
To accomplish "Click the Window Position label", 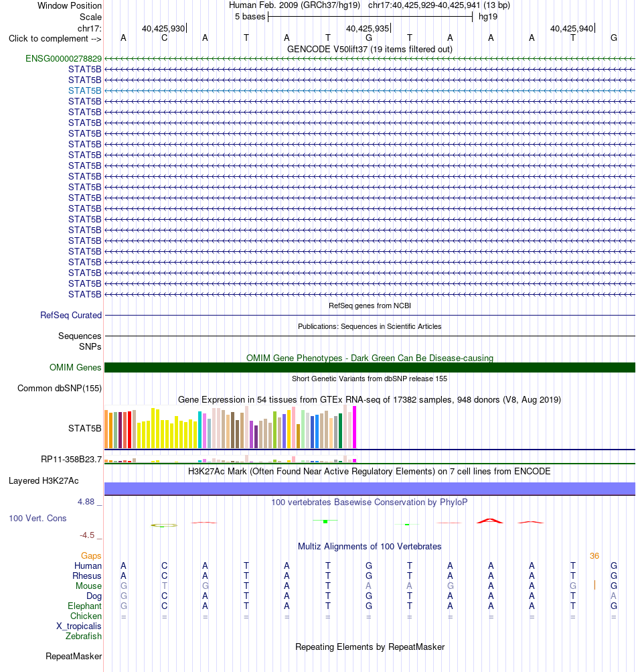I will (x=70, y=6).
